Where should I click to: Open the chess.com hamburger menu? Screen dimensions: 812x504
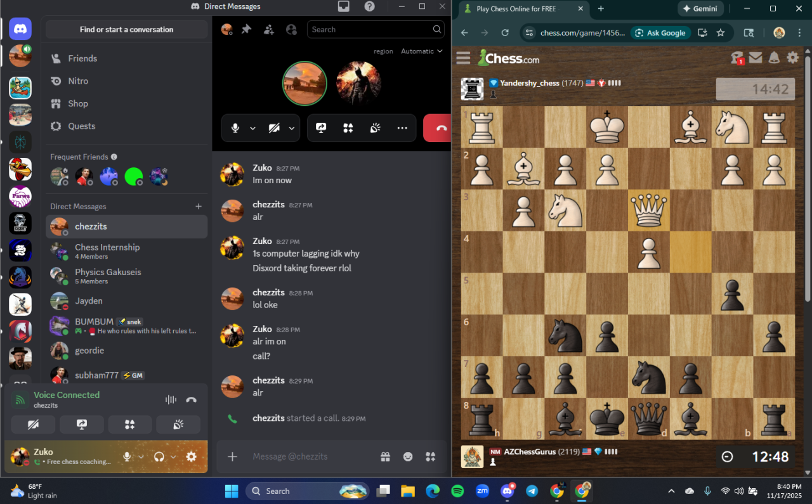click(464, 58)
